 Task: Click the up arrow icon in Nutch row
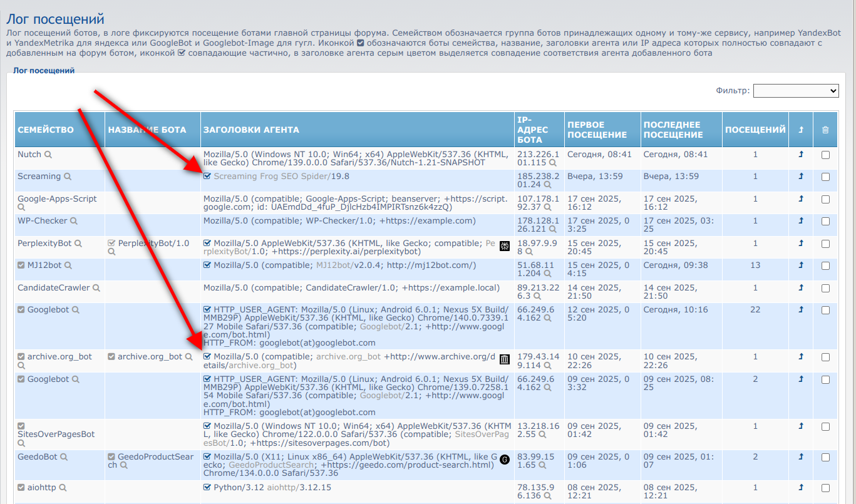pos(801,155)
